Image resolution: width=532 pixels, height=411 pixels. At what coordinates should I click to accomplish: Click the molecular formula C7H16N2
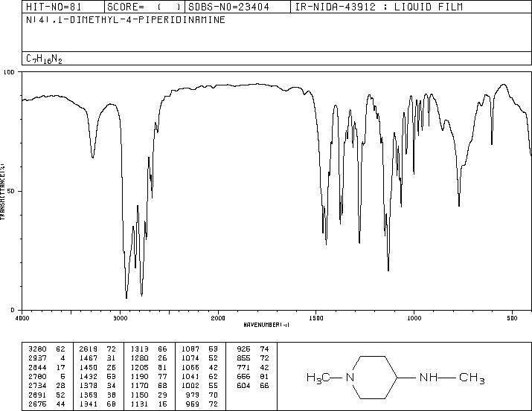(44, 59)
